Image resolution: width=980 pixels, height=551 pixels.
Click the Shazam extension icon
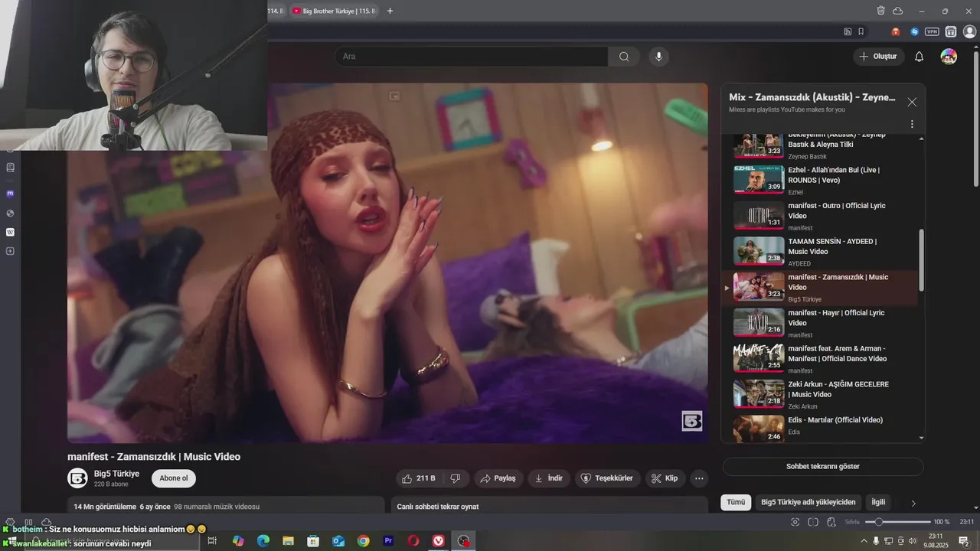(x=914, y=31)
